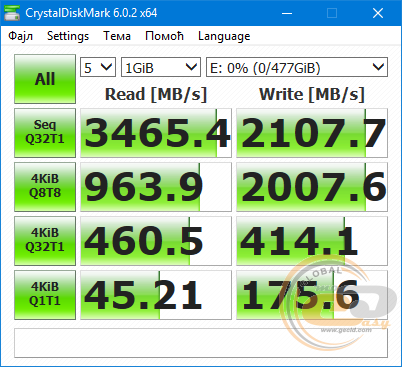Click the 4KiB Q32T1 read result 460.5
The height and width of the screenshot is (367, 402).
(x=156, y=241)
